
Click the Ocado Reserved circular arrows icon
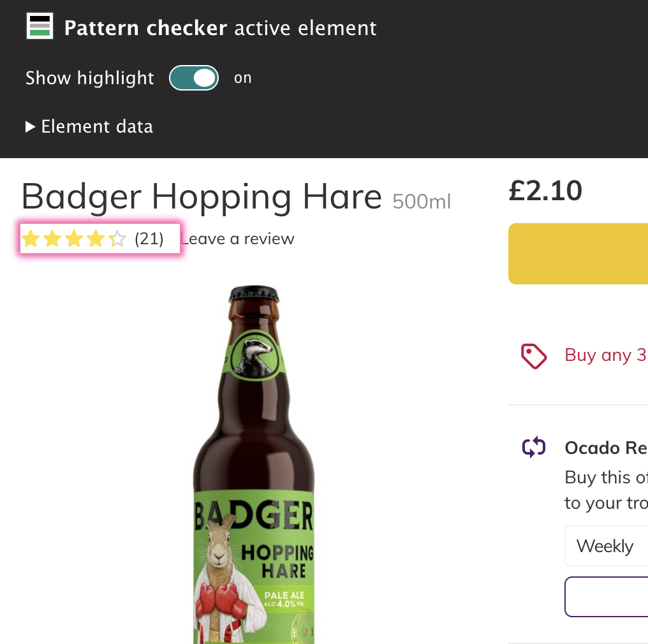534,447
